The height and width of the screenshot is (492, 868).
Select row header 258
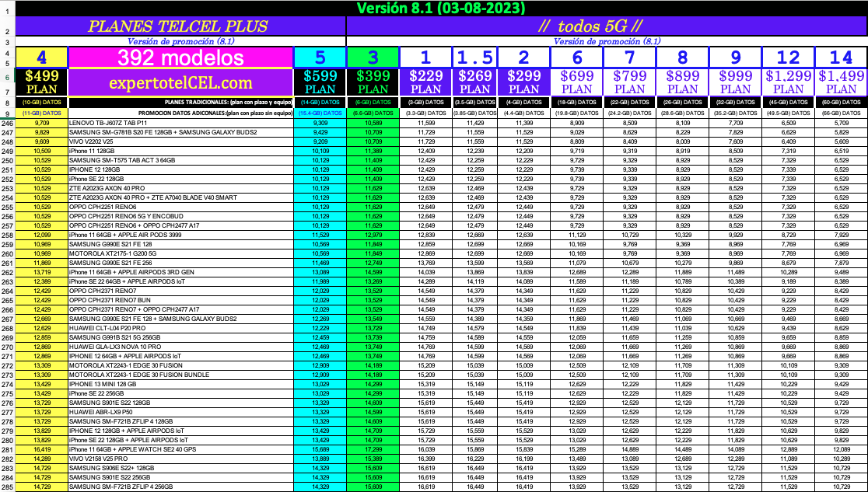pyautogui.click(x=7, y=236)
